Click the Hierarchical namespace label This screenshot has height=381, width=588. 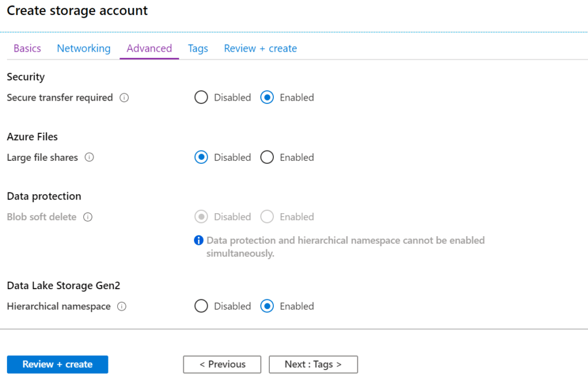[59, 306]
